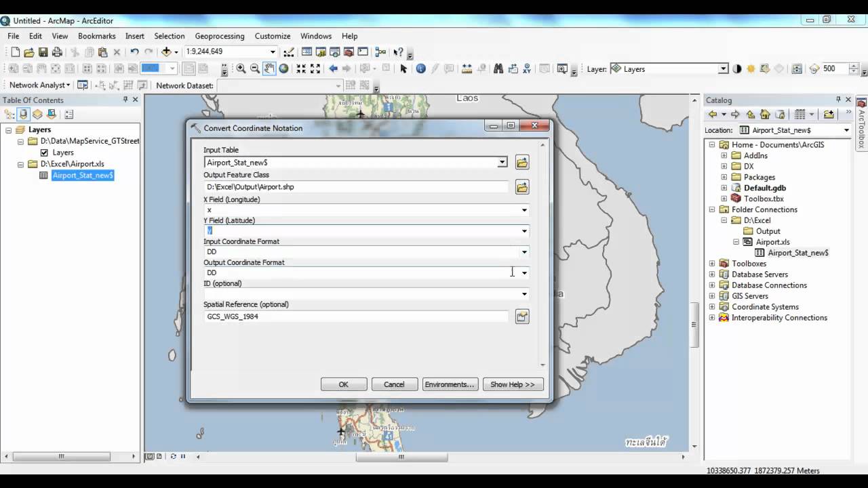Open the Bookmarks menu

[97, 36]
